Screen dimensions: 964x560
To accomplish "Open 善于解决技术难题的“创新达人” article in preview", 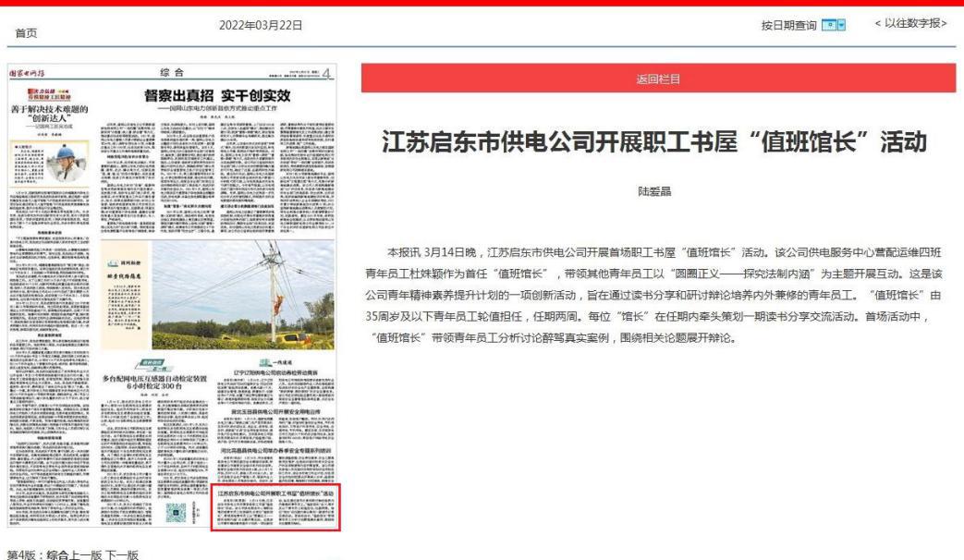I will pyautogui.click(x=50, y=113).
